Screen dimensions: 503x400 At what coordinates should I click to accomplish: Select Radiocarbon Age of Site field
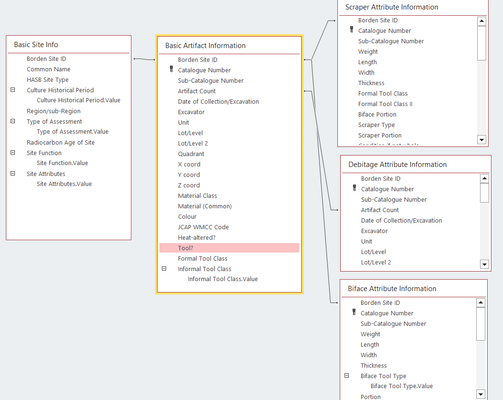[61, 142]
